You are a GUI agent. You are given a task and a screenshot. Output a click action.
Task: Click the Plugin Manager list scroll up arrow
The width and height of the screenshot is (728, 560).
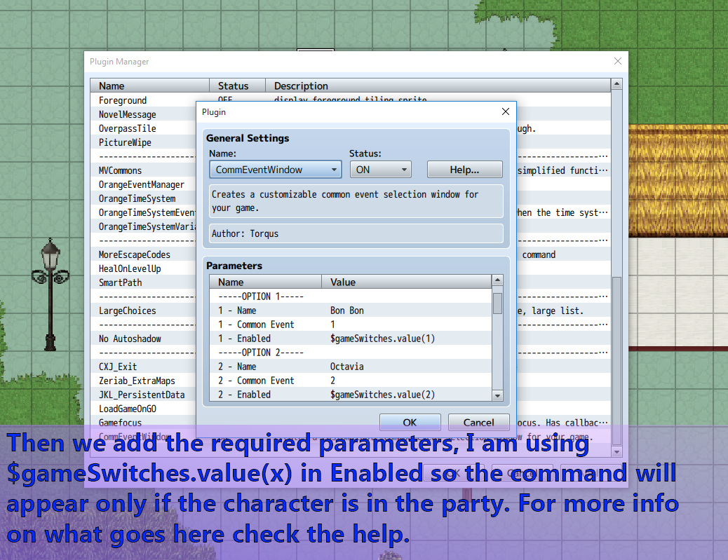tap(616, 84)
